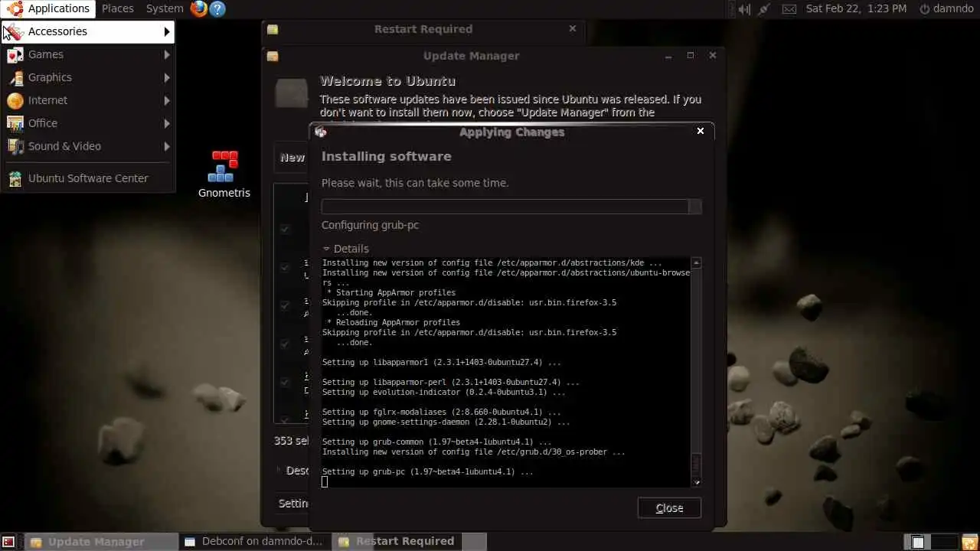Open Accessories submenu arrow
Image resolution: width=980 pixels, height=551 pixels.
pyautogui.click(x=166, y=31)
